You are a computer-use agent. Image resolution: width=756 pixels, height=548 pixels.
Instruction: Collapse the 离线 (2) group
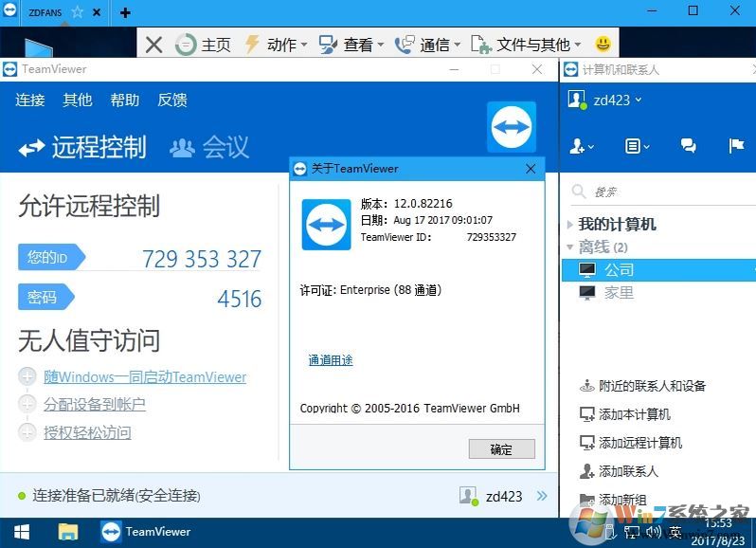coord(570,247)
